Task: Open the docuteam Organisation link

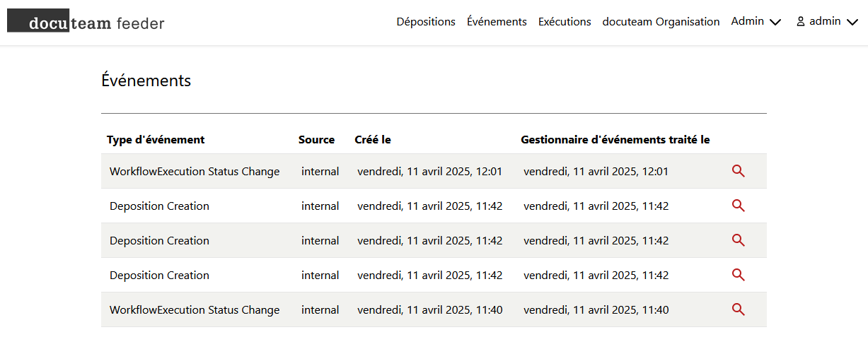Action: (661, 22)
